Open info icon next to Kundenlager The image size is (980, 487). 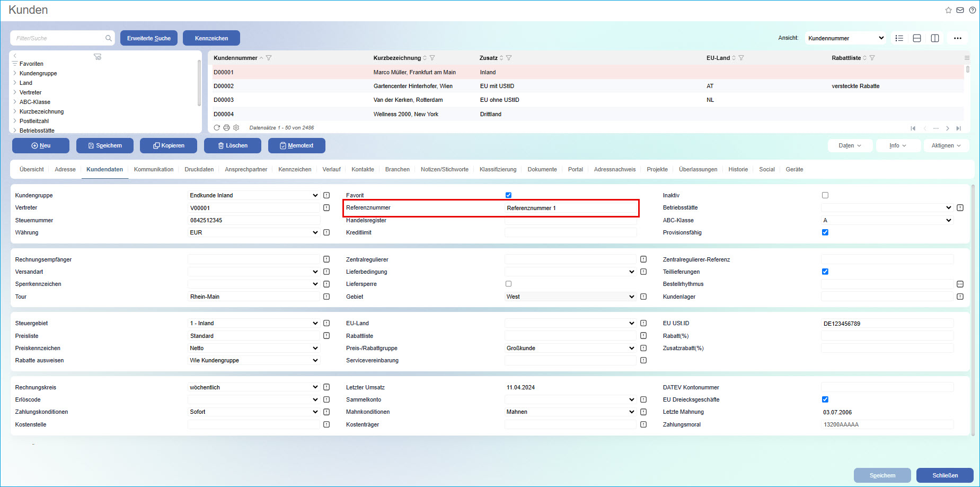point(960,297)
